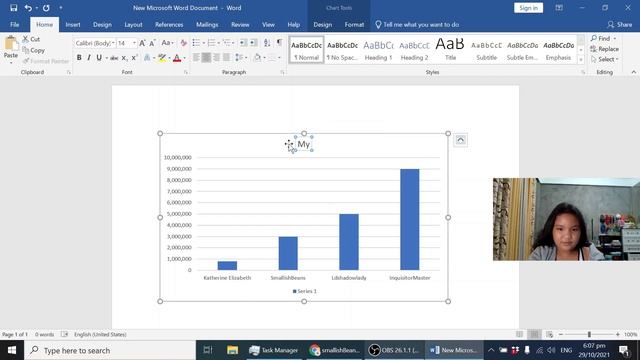Open Chart Tools Format tab
Viewport: 640px width, 360px height.
354,24
